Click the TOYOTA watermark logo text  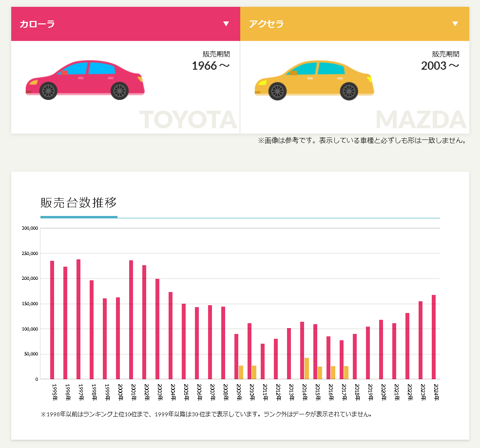click(188, 119)
